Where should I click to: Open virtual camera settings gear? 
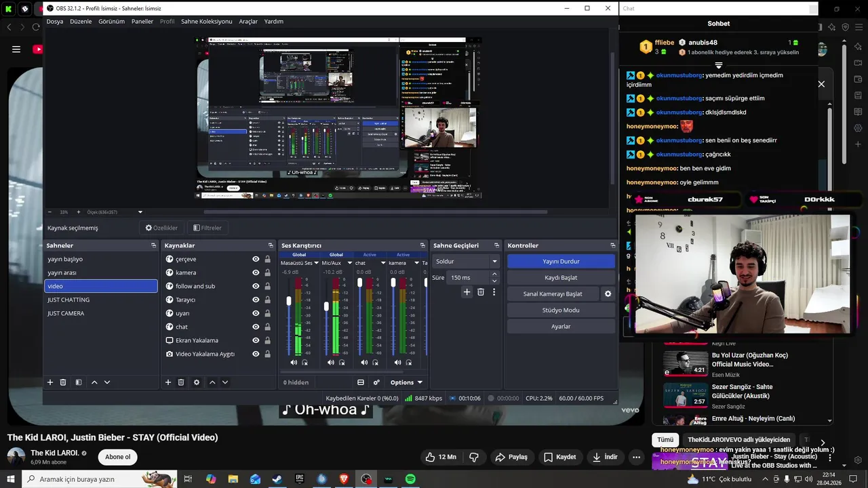tap(608, 293)
